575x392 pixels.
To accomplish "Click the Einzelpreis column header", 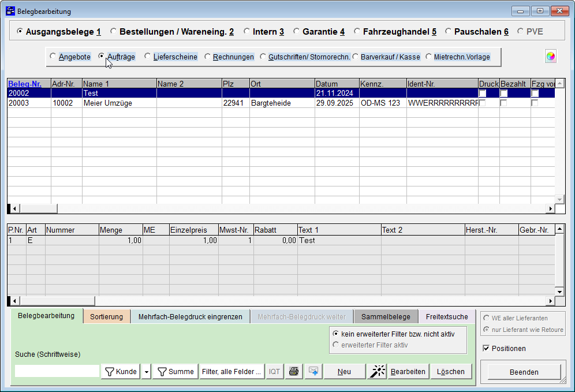I will (193, 230).
